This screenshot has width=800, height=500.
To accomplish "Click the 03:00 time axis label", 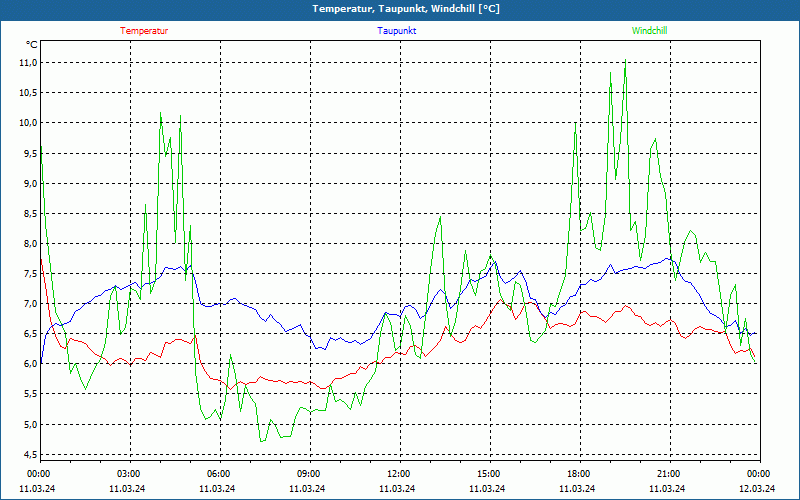I will point(128,474).
